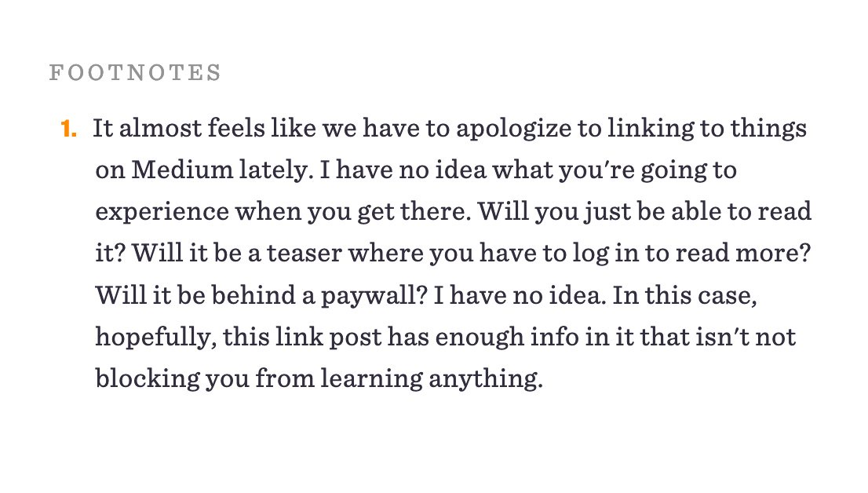Click the word blocking
Screen dimensions: 868x493
(148, 379)
